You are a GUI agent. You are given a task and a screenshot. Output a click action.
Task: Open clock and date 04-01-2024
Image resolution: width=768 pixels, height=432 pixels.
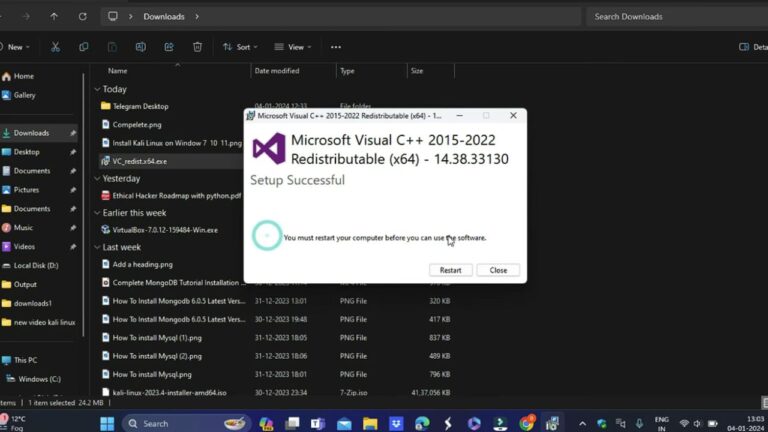click(x=745, y=423)
